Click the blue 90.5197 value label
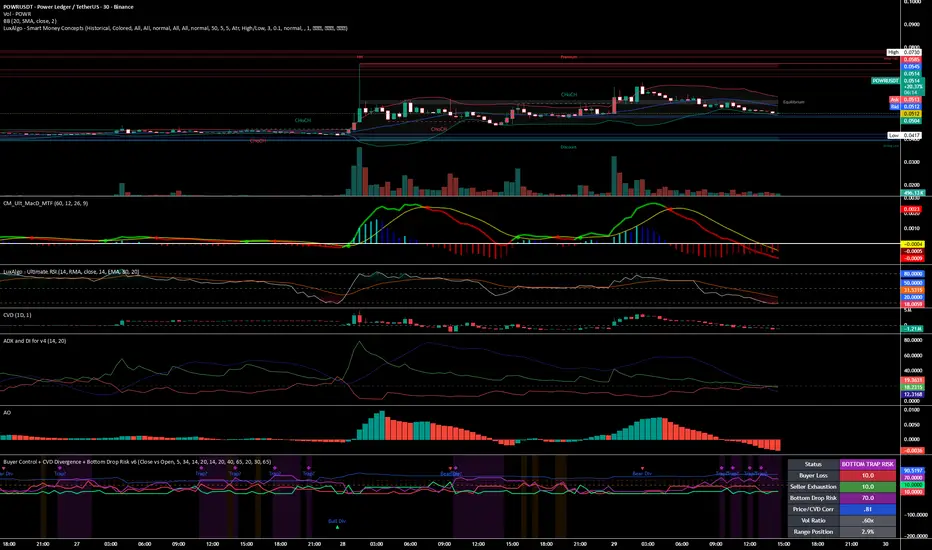Screen dimensions: 932x550 tap(912, 471)
